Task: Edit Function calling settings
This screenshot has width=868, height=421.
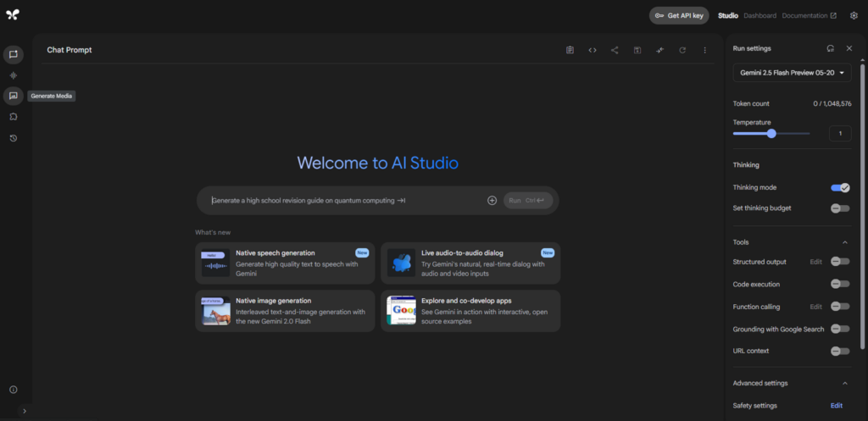Action: coord(816,307)
